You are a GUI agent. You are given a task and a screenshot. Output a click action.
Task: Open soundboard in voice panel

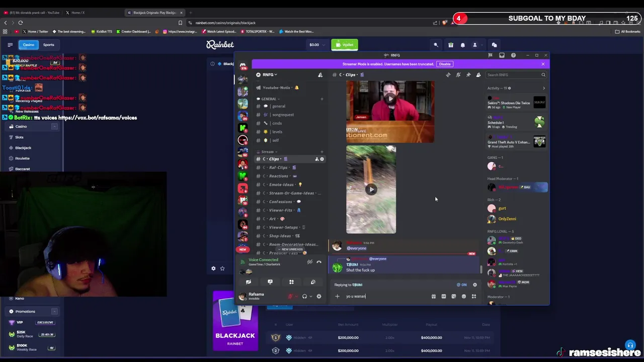click(313, 282)
